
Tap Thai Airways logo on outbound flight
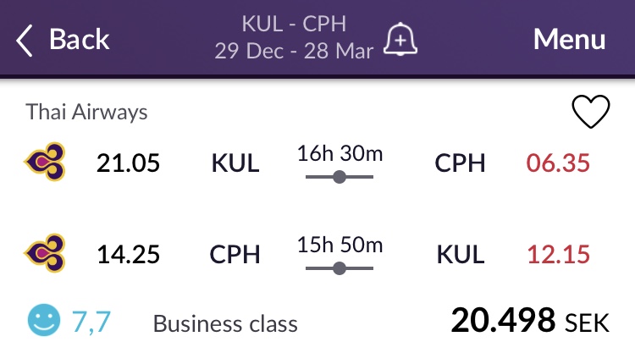pyautogui.click(x=45, y=162)
